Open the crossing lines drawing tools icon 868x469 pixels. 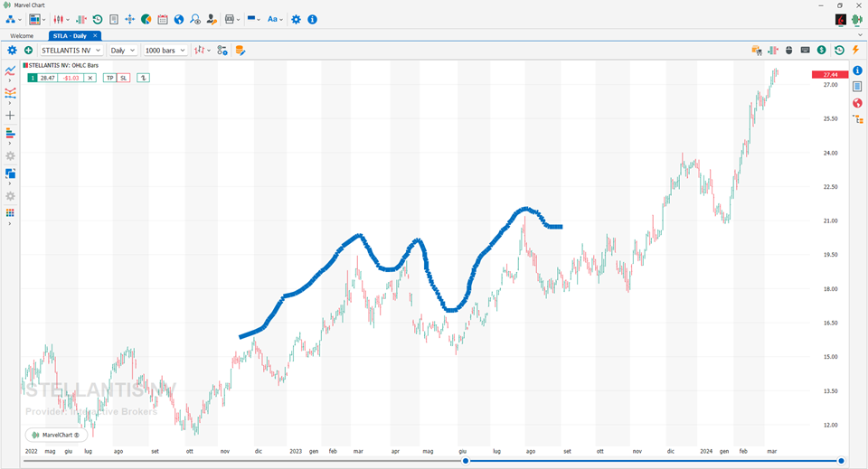pyautogui.click(x=10, y=93)
